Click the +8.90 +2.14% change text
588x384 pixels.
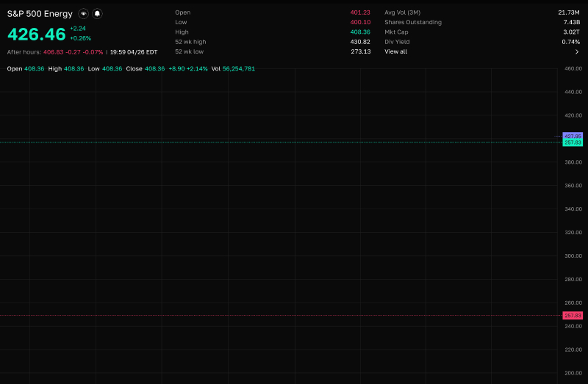pyautogui.click(x=188, y=68)
